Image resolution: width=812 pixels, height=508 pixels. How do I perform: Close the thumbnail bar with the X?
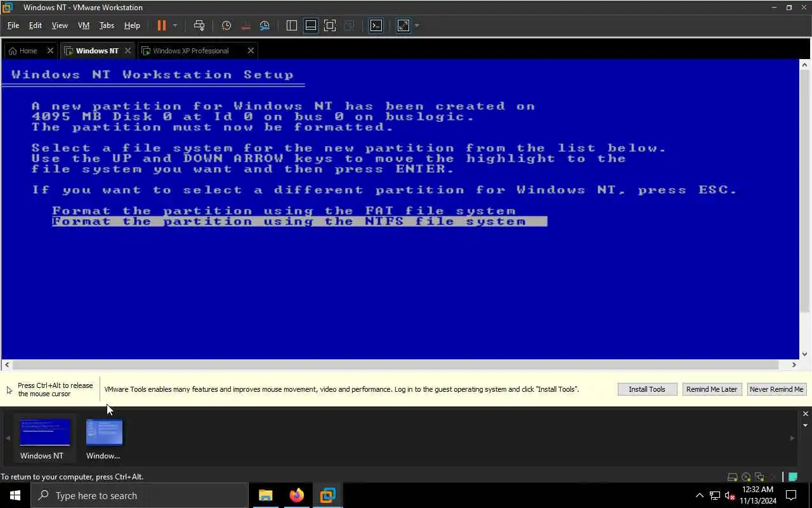click(x=806, y=414)
